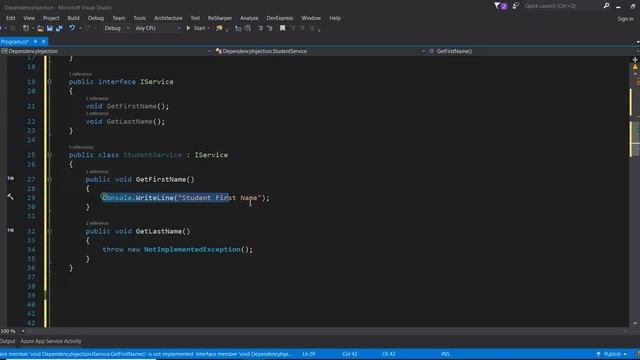Screen dimensions: 640x360
Task: Open the Build menu
Action: tap(73, 18)
